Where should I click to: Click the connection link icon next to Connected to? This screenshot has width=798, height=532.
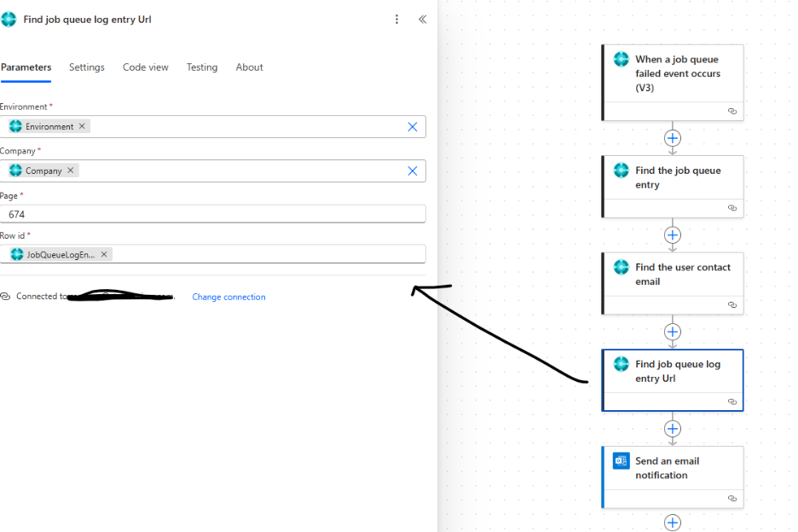[x=7, y=296]
